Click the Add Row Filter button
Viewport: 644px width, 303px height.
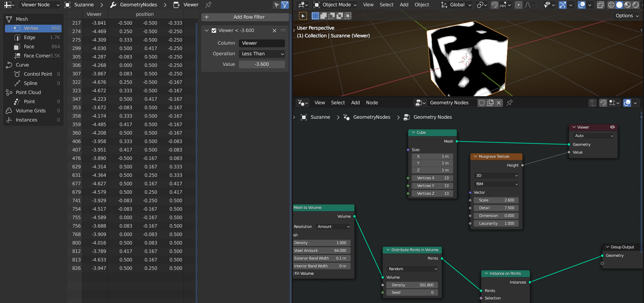tap(245, 17)
